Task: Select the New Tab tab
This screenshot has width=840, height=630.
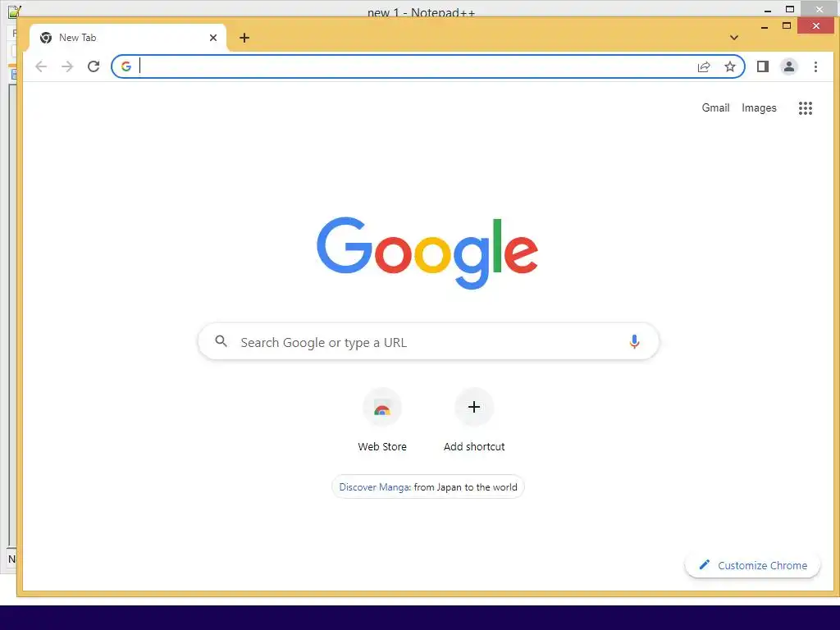Action: (x=127, y=38)
